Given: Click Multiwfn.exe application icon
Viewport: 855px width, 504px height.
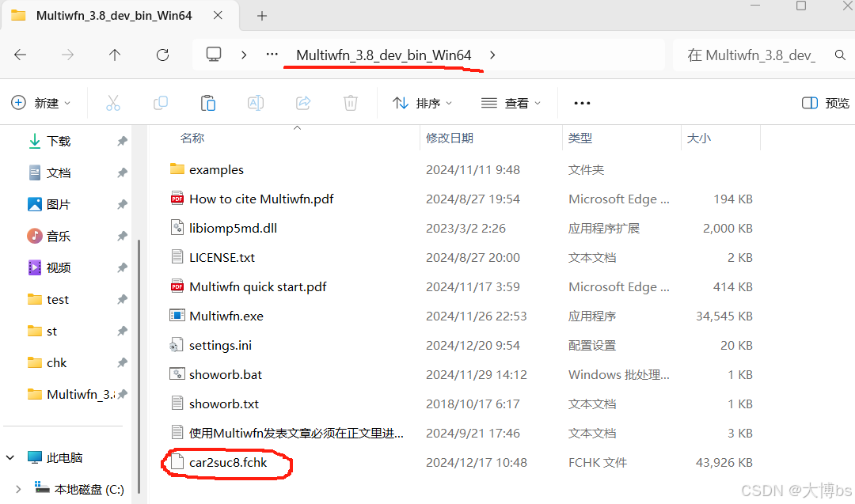Looking at the screenshot, I should pyautogui.click(x=177, y=316).
